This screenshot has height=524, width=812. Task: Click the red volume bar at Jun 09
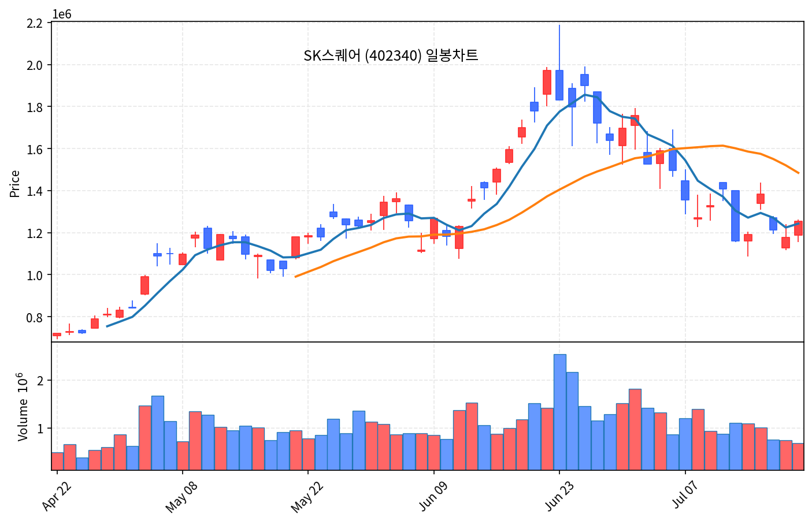434,452
